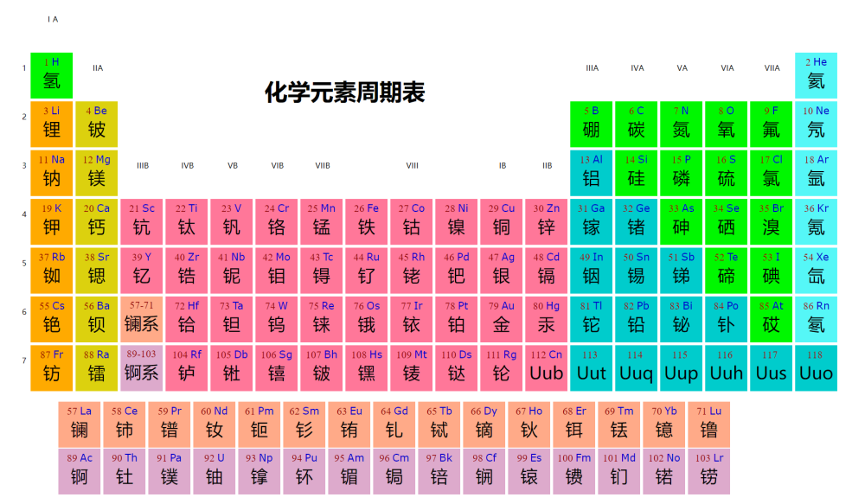Select Gold (金) in period 6

[x=501, y=320]
